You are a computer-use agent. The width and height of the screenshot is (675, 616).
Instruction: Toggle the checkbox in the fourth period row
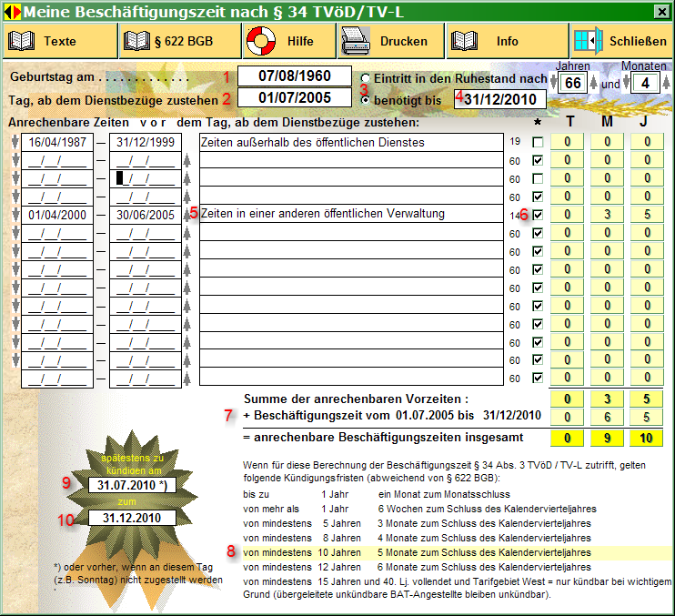coord(538,197)
